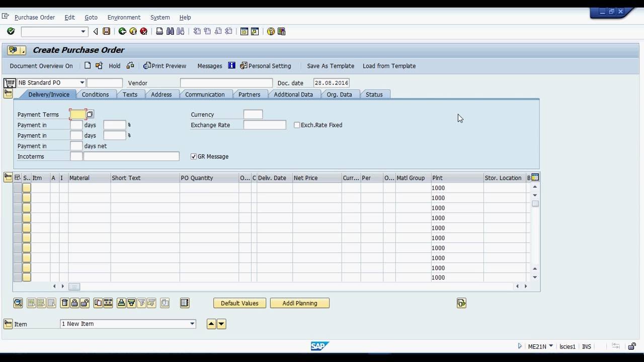
Task: Open the Org. Data tab
Action: [339, 95]
